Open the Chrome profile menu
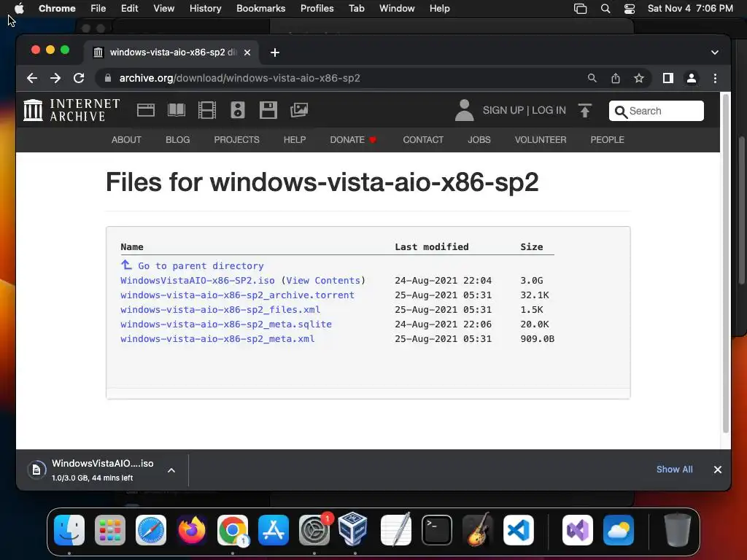This screenshot has height=560, width=747. pyautogui.click(x=692, y=78)
